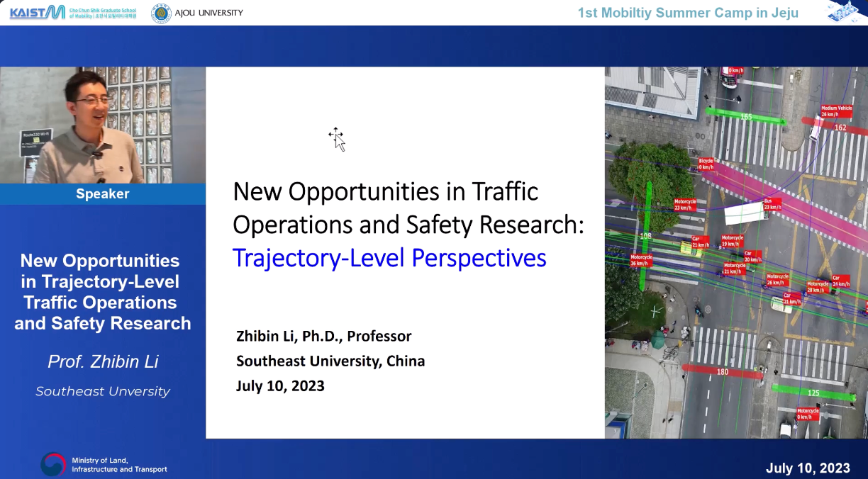Click the 1st Mobility Summer Camp header text
This screenshot has width=868, height=479.
688,13
